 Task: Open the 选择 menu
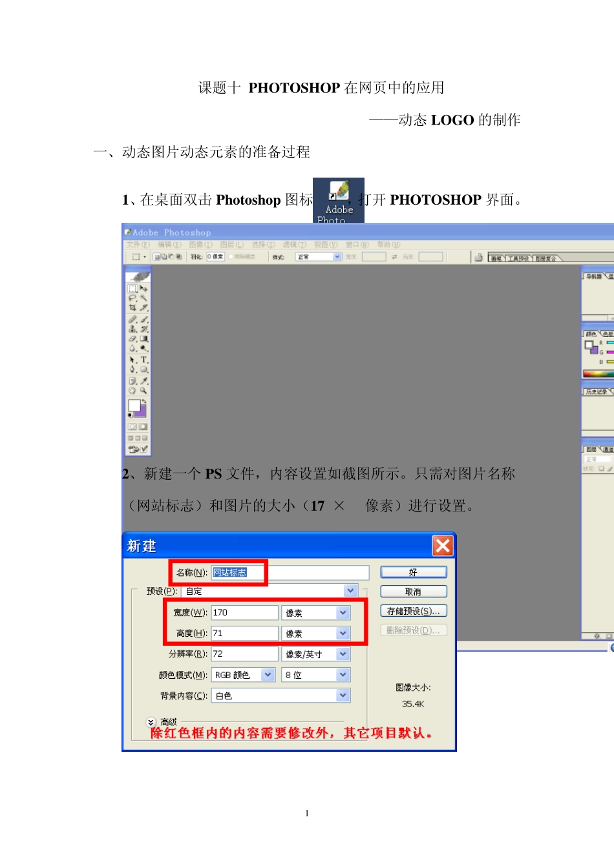[263, 245]
